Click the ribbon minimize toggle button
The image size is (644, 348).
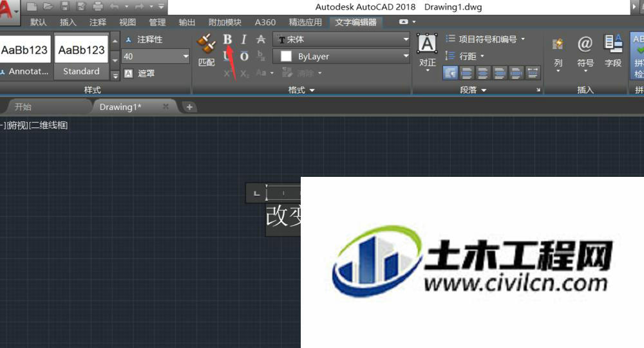[x=404, y=22]
